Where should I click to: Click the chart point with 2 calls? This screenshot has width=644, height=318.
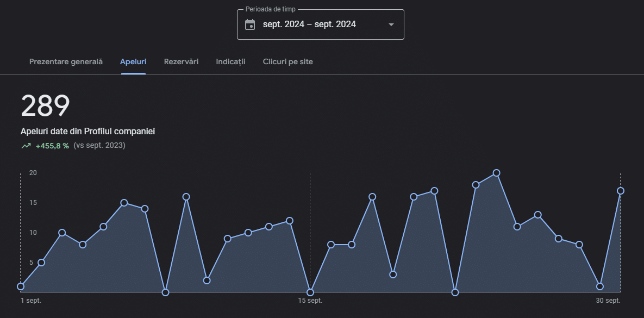(207, 280)
